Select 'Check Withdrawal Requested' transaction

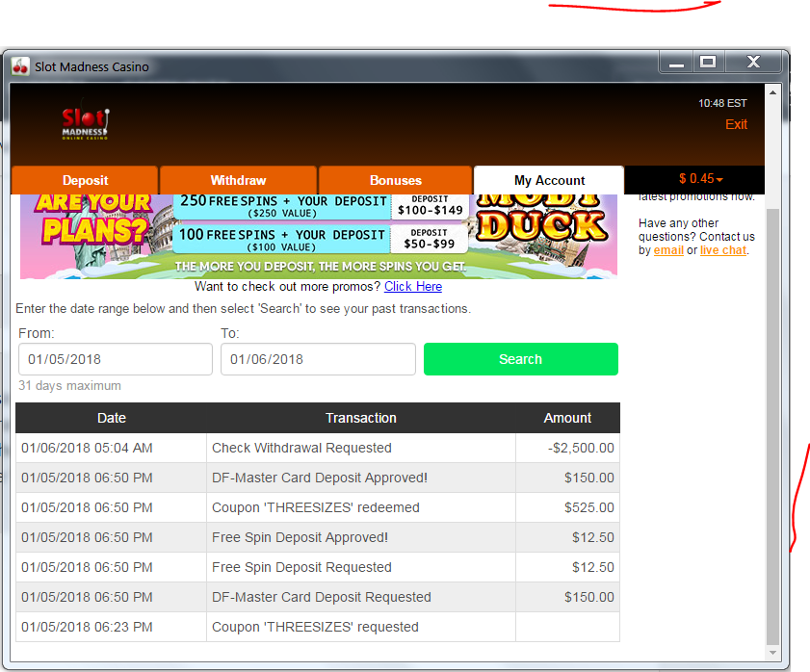point(318,448)
